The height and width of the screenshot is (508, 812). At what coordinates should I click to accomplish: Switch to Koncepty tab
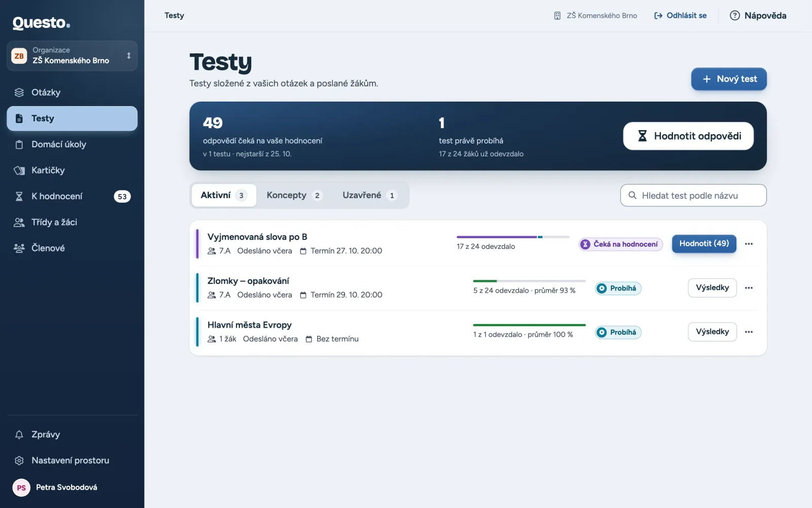click(x=294, y=195)
